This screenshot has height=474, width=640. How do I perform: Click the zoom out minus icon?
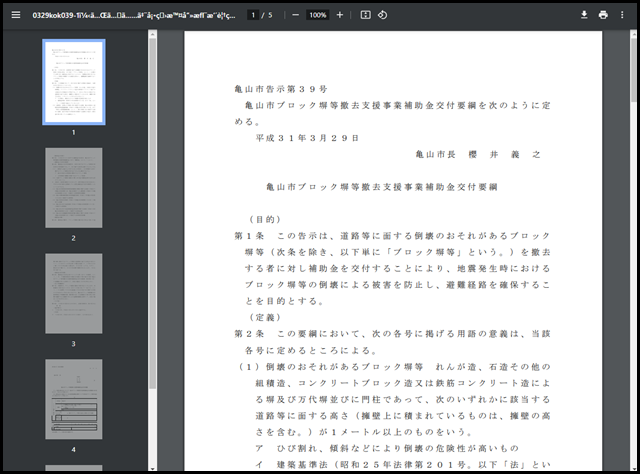(295, 15)
